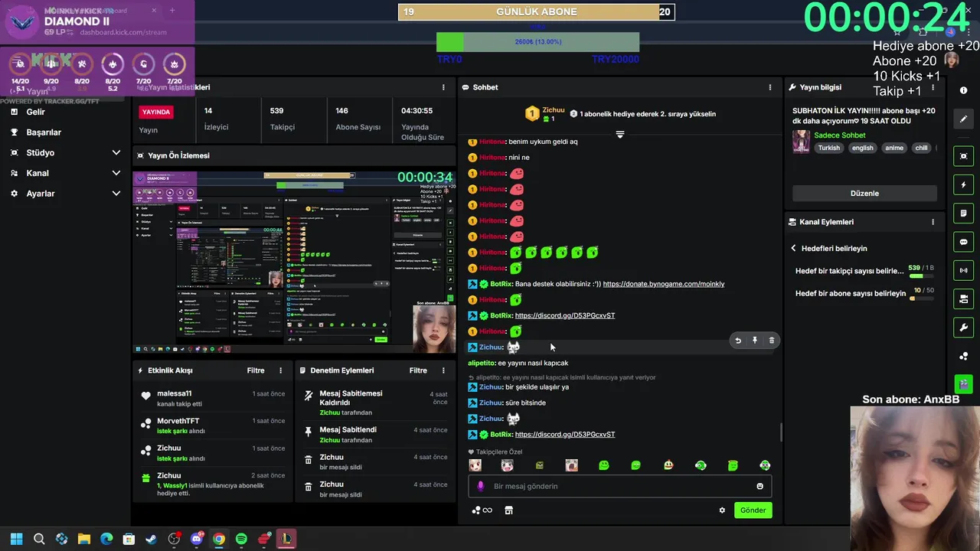Open OBS Studio from the taskbar
Screen dimensions: 980x551
point(174,539)
